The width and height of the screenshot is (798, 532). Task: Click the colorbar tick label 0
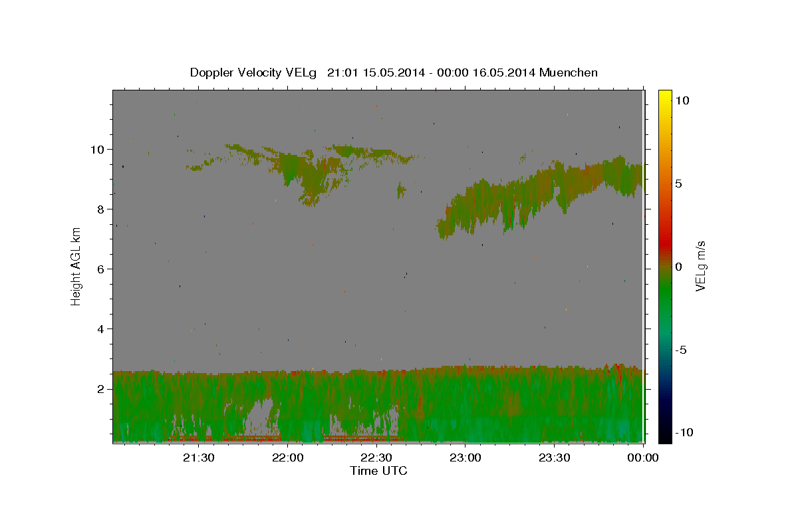[678, 267]
